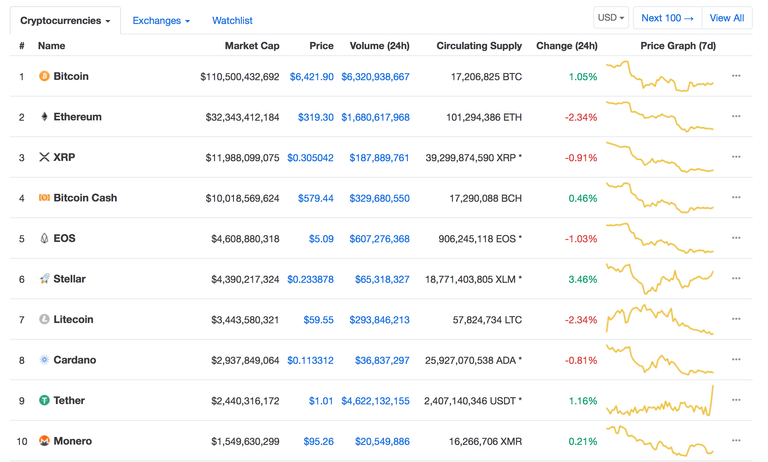This screenshot has height=462, width=768.
Task: Click Bitcoin price $6,421.90
Action: 312,77
